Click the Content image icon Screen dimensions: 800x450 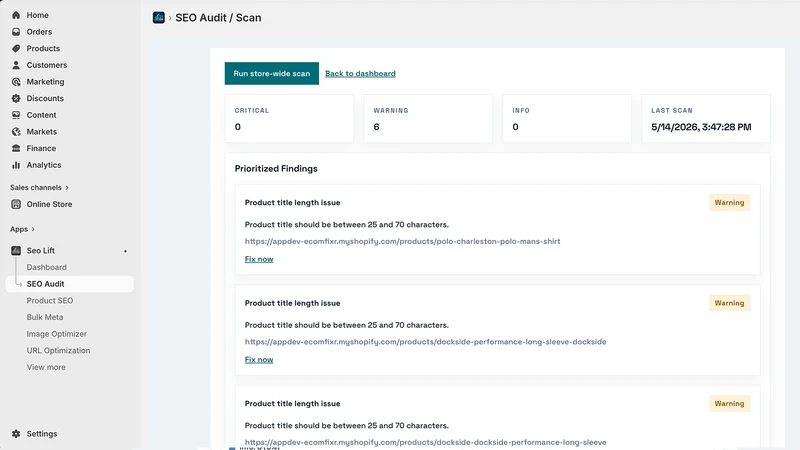click(x=16, y=115)
